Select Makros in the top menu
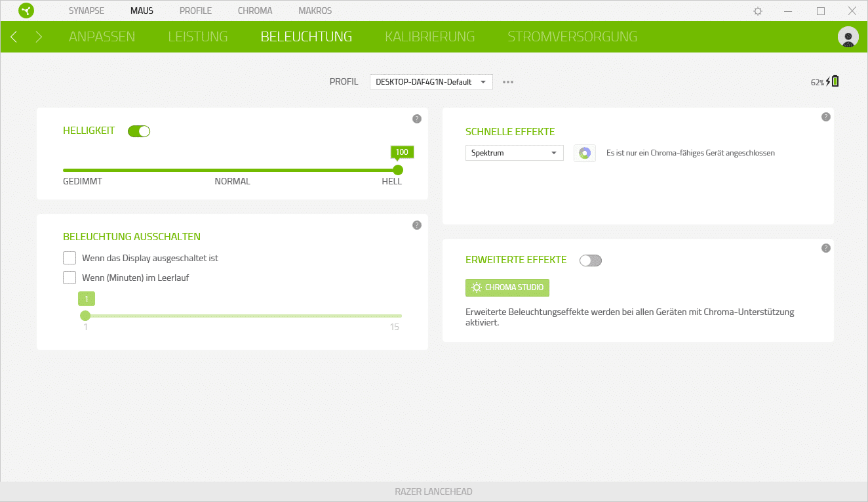The image size is (868, 502). [x=315, y=11]
